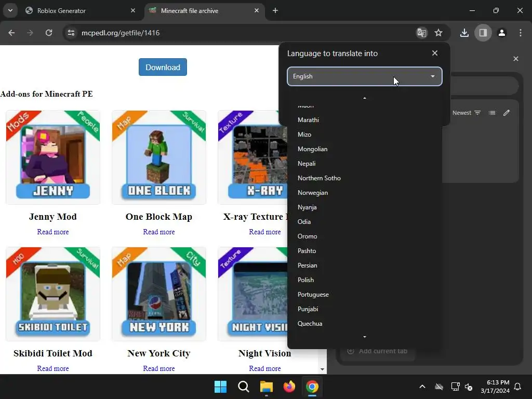Choose Portuguese language option
The image size is (532, 399).
coord(364,295)
